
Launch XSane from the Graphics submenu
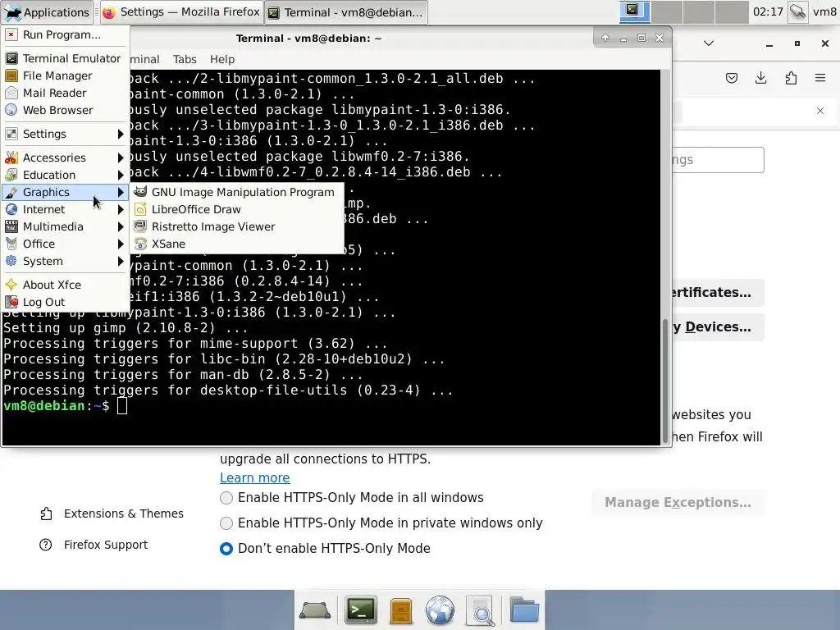pos(237,244)
